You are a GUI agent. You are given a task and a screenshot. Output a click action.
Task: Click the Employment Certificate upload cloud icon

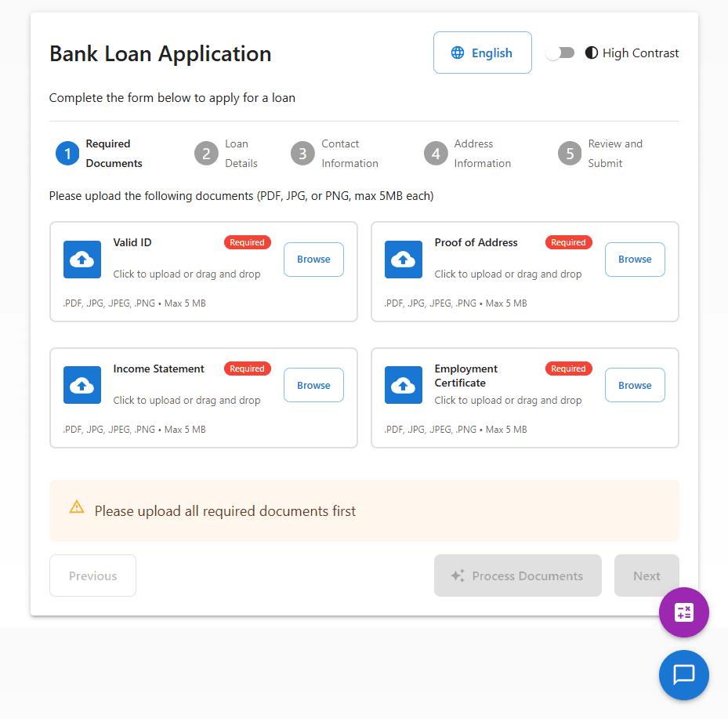tap(403, 385)
